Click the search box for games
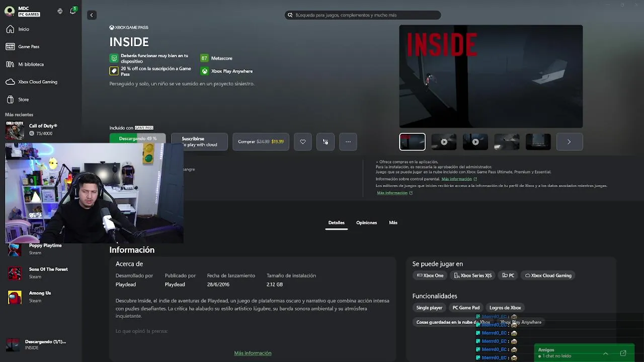The image size is (644, 362). (363, 15)
